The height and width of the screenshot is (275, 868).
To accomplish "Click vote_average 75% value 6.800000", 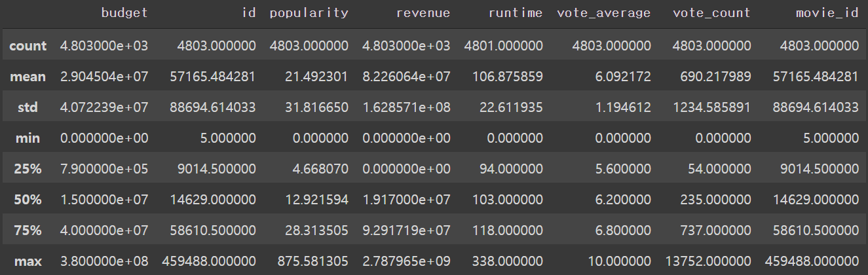I will coord(624,230).
